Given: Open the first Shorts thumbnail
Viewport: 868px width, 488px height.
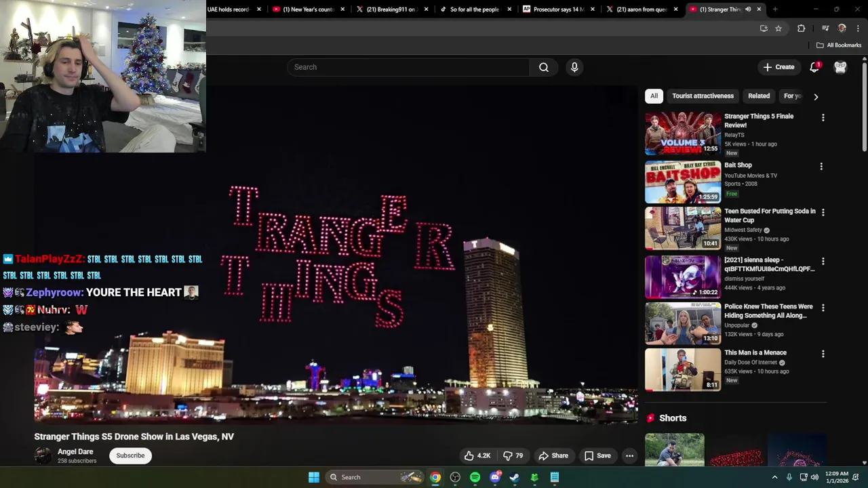Looking at the screenshot, I should [x=674, y=449].
